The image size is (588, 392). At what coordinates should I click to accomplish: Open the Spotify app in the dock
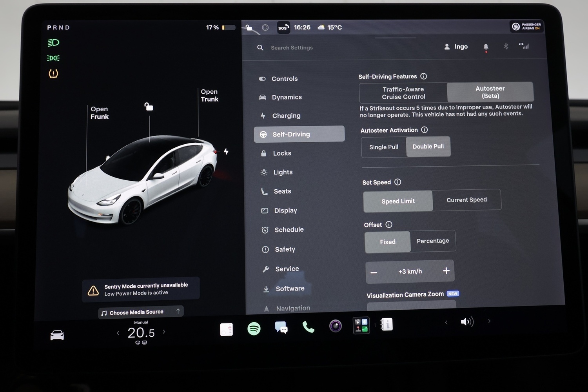[254, 328]
